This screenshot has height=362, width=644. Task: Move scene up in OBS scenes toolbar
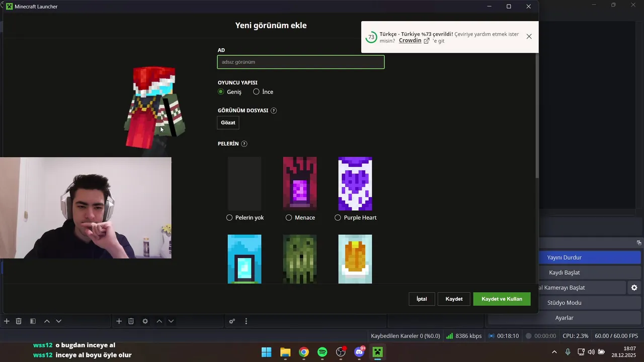point(47,321)
